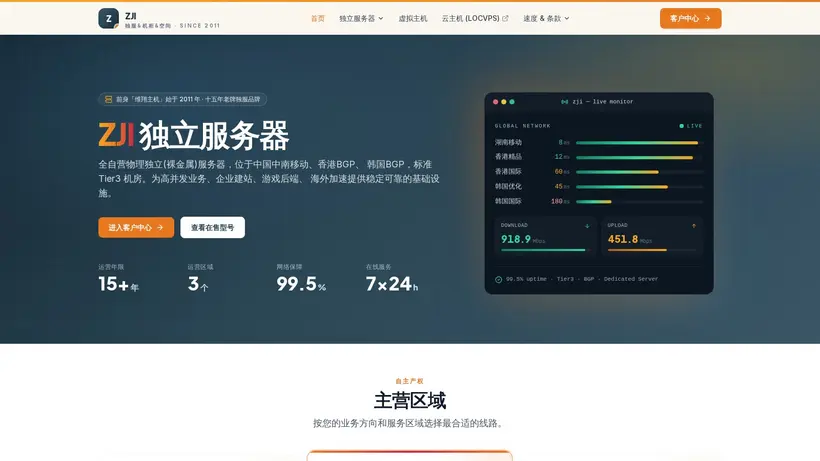Click the download arrow icon in DOWNLOAD card
This screenshot has height=461, width=820.
click(587, 226)
